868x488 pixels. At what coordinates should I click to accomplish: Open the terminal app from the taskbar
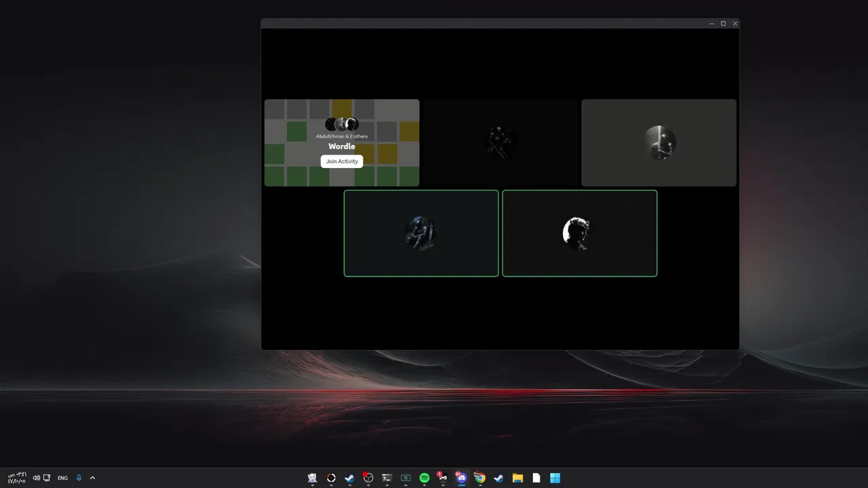coord(387,478)
